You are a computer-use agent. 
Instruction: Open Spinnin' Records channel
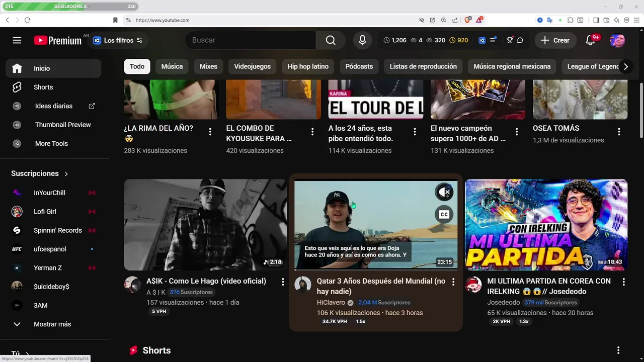click(53, 230)
